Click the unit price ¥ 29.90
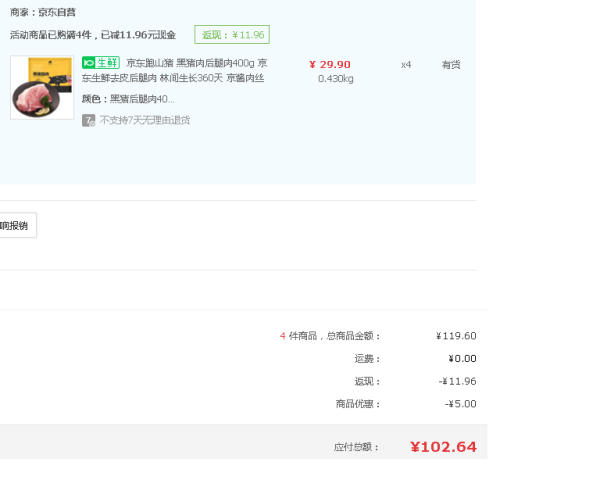Image resolution: width=600 pixels, height=480 pixels. click(x=330, y=65)
